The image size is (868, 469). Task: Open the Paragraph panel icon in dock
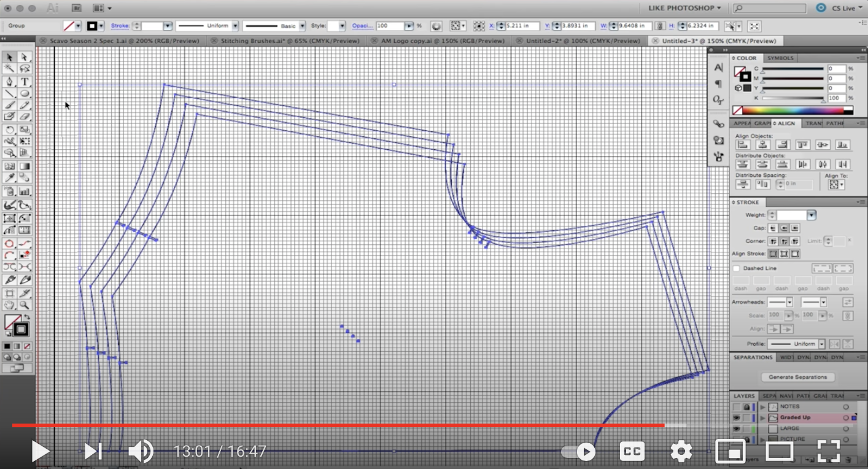718,84
